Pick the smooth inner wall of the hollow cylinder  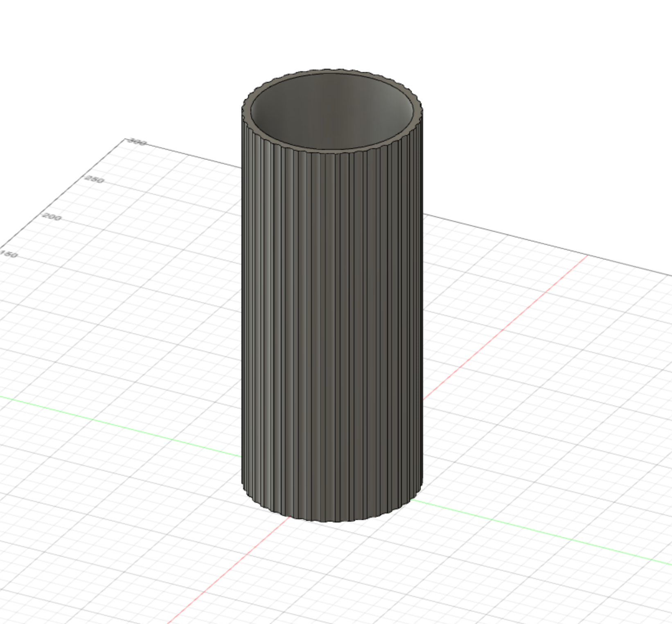[x=332, y=111]
